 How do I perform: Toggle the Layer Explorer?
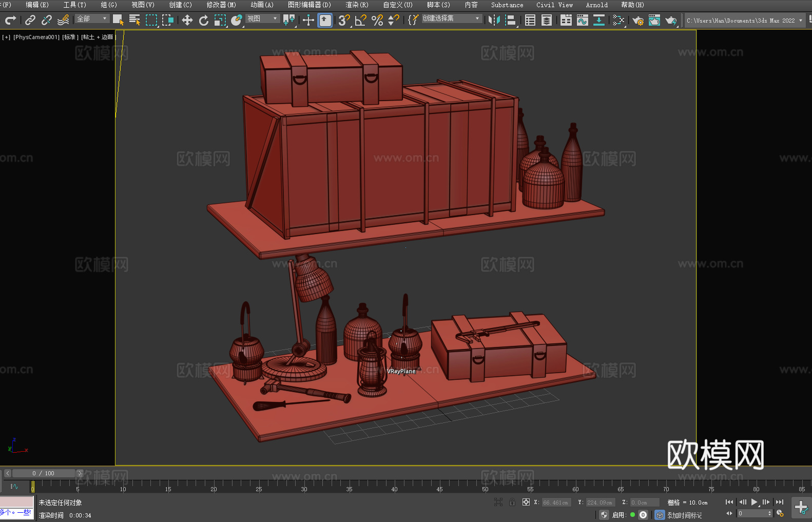click(x=547, y=20)
